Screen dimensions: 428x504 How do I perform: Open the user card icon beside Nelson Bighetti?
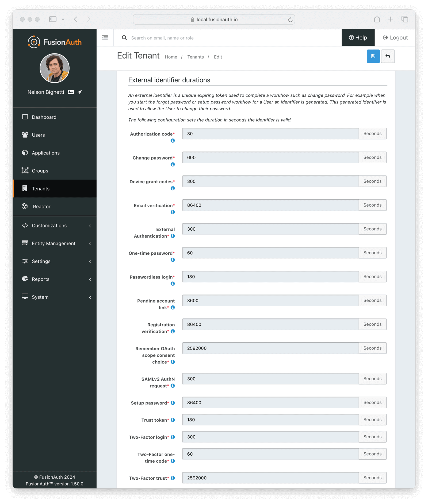[71, 92]
